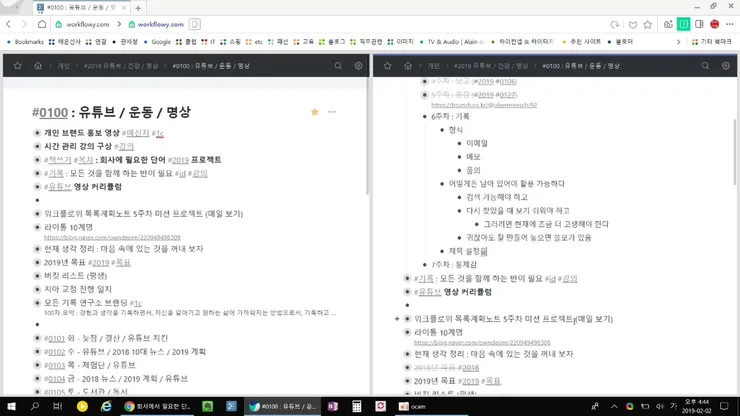Open new browser tab with plus button
The image size is (740, 416).
pos(138,8)
